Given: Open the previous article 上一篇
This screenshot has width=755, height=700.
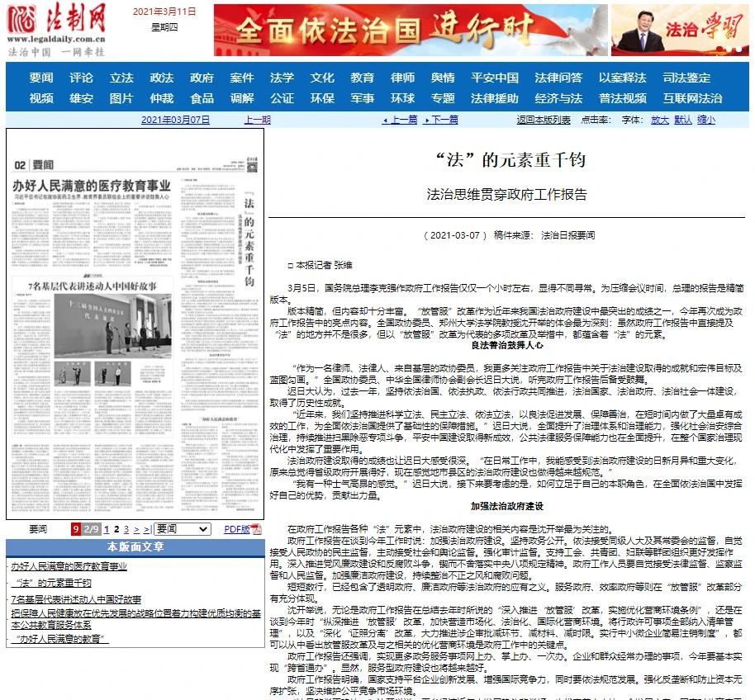Looking at the screenshot, I should pyautogui.click(x=400, y=120).
